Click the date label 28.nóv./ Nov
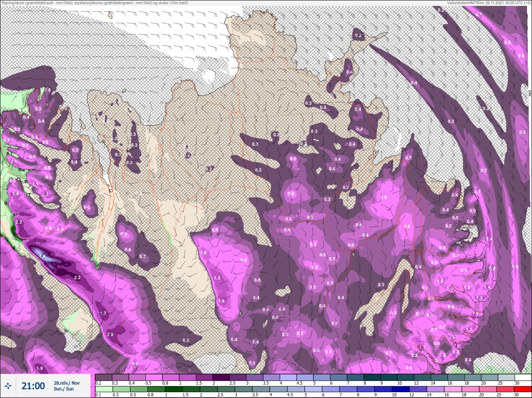532x398 pixels. [66, 383]
